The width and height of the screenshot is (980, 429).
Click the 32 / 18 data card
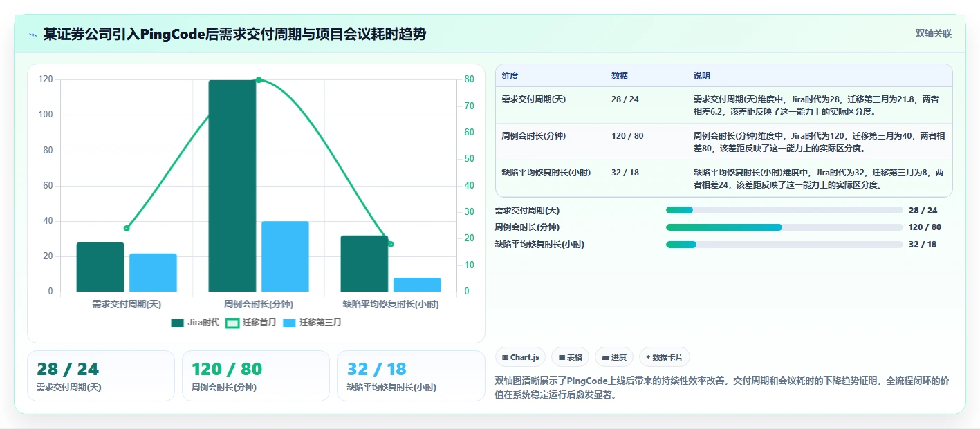click(411, 376)
